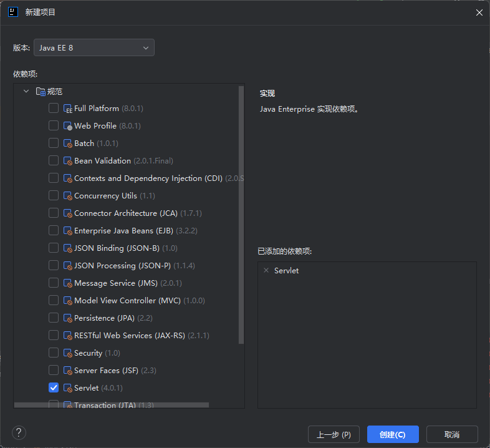Check the Bean Validation checkbox
This screenshot has height=448, width=490.
coord(54,161)
